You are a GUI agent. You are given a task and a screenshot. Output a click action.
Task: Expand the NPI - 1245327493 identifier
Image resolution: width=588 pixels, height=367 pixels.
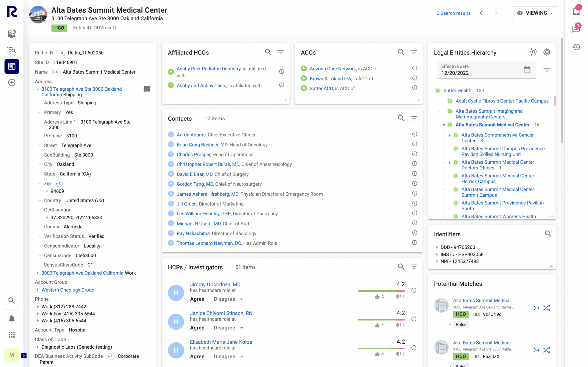pyautogui.click(x=437, y=261)
